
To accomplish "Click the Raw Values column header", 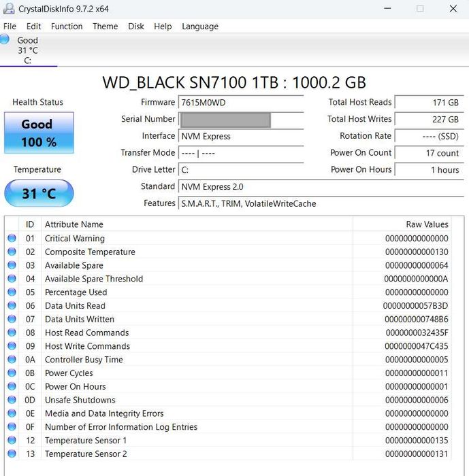I will [x=402, y=224].
